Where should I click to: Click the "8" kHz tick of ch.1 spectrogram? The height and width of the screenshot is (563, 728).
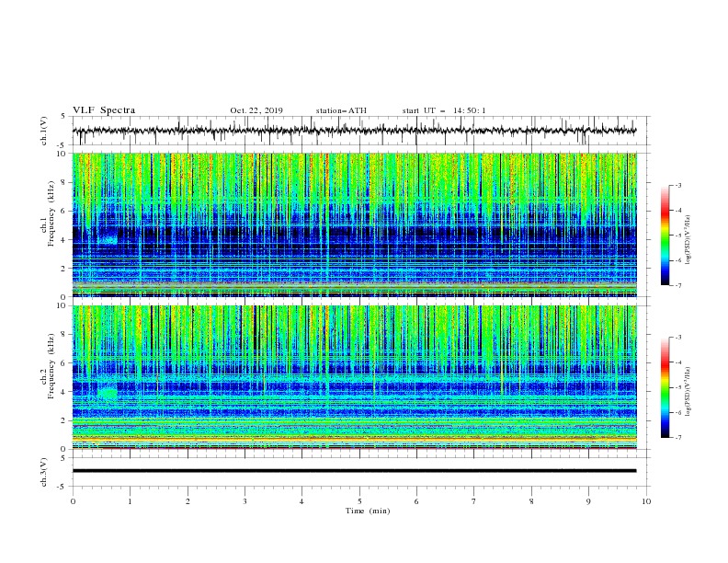click(64, 182)
